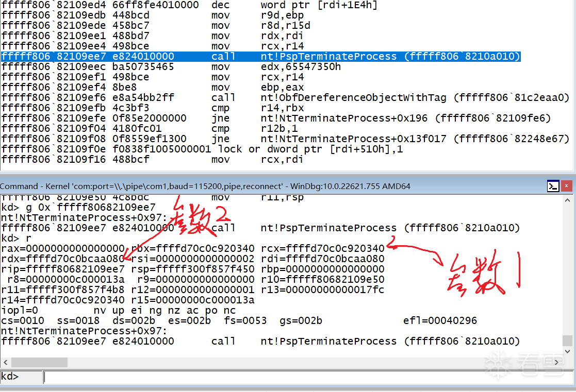The height and width of the screenshot is (392, 576).
Task: Select the 'cmp r12b,1' disassembly line
Action: coord(150,128)
